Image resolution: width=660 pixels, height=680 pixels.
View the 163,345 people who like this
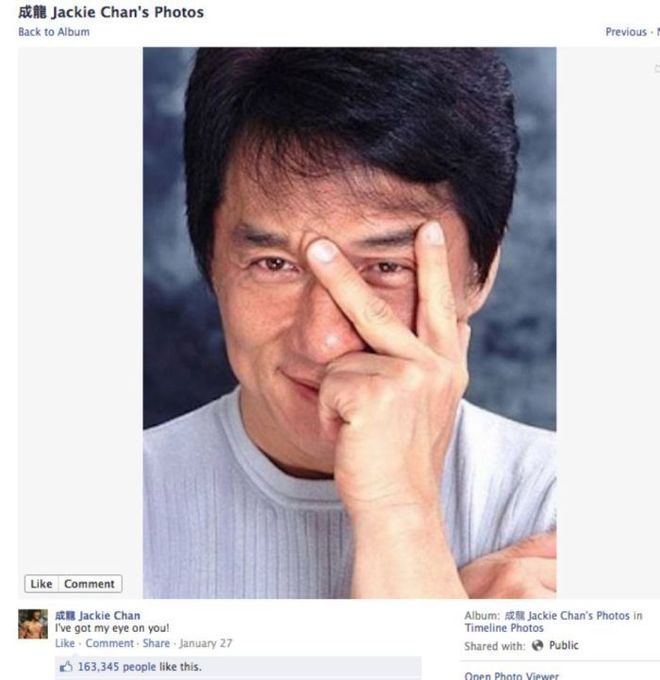click(140, 667)
